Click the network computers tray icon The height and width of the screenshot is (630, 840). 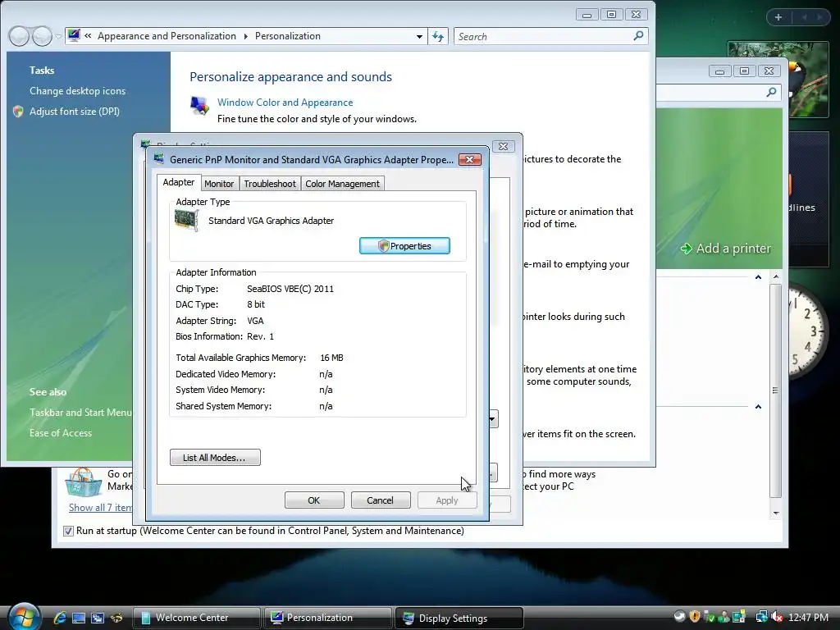point(761,617)
